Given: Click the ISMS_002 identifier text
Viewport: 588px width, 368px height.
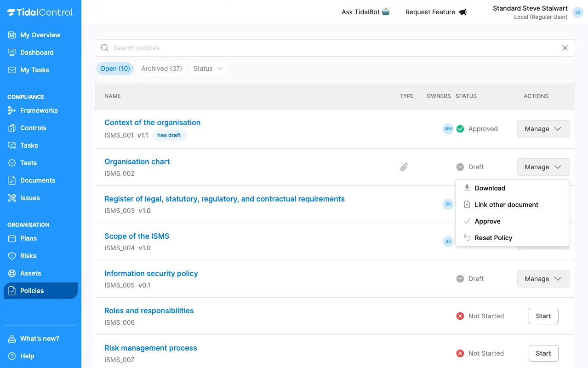Looking at the screenshot, I should pyautogui.click(x=120, y=173).
